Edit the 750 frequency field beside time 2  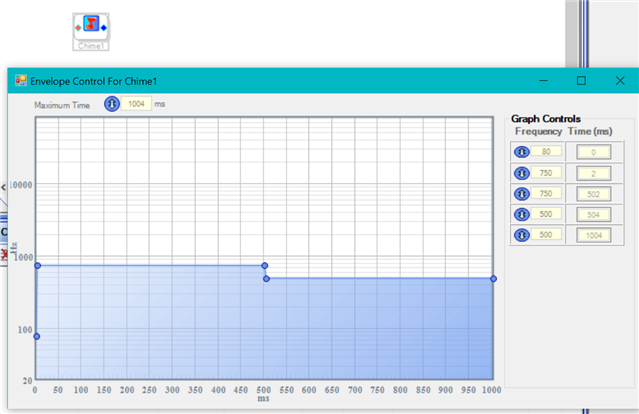pyautogui.click(x=546, y=173)
